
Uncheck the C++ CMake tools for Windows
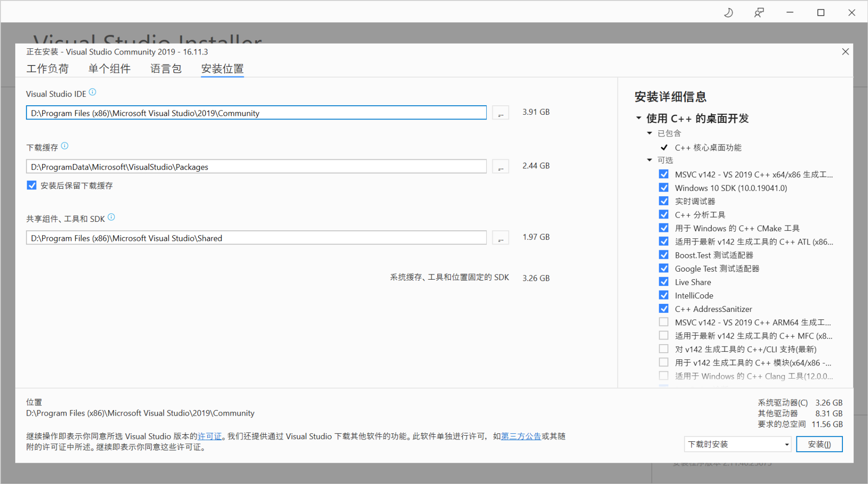[x=664, y=228]
